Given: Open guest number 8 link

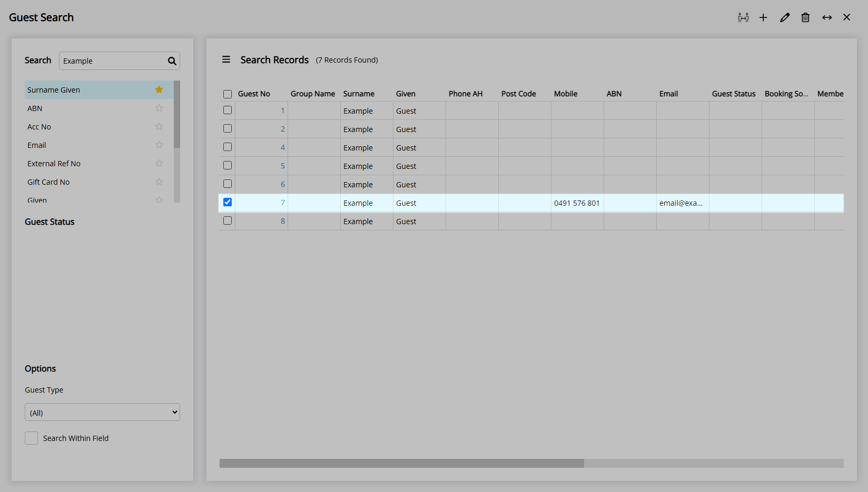Looking at the screenshot, I should click(283, 221).
